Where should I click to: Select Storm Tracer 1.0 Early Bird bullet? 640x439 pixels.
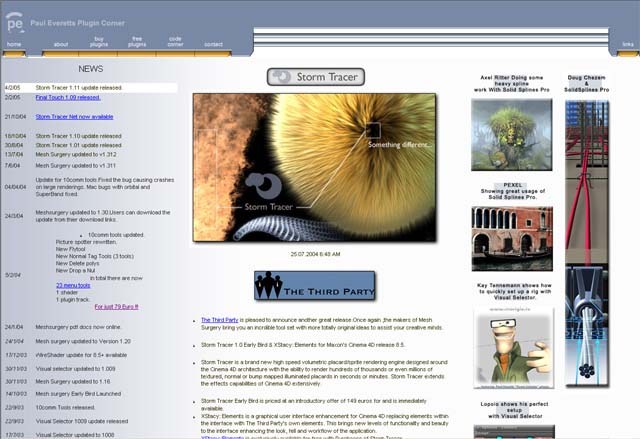tap(303, 345)
